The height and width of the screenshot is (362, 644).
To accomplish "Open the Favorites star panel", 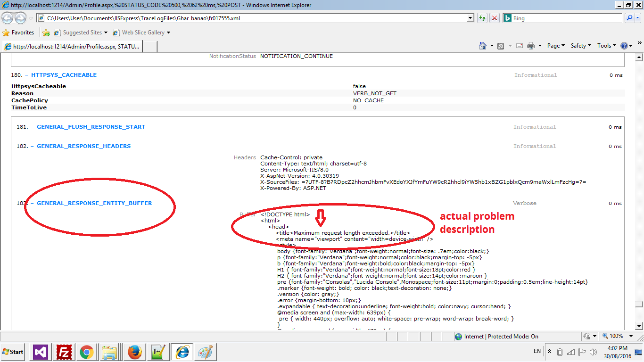I will (6, 33).
